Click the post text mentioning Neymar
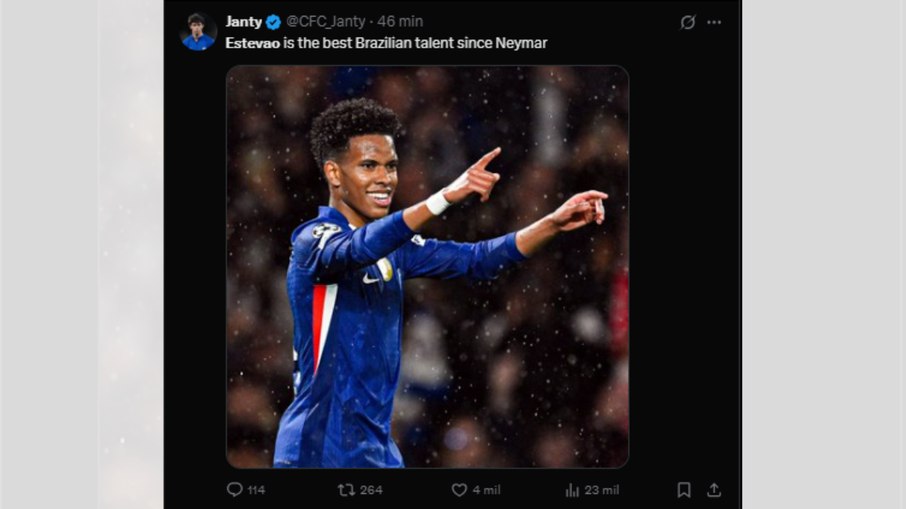 (420, 43)
